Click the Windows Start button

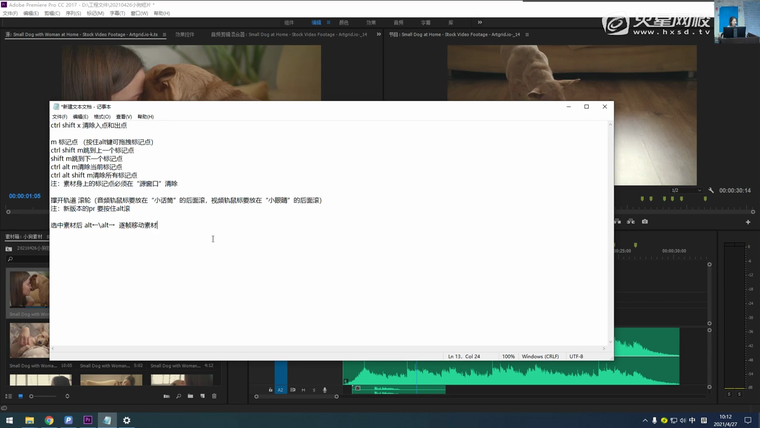(8, 420)
